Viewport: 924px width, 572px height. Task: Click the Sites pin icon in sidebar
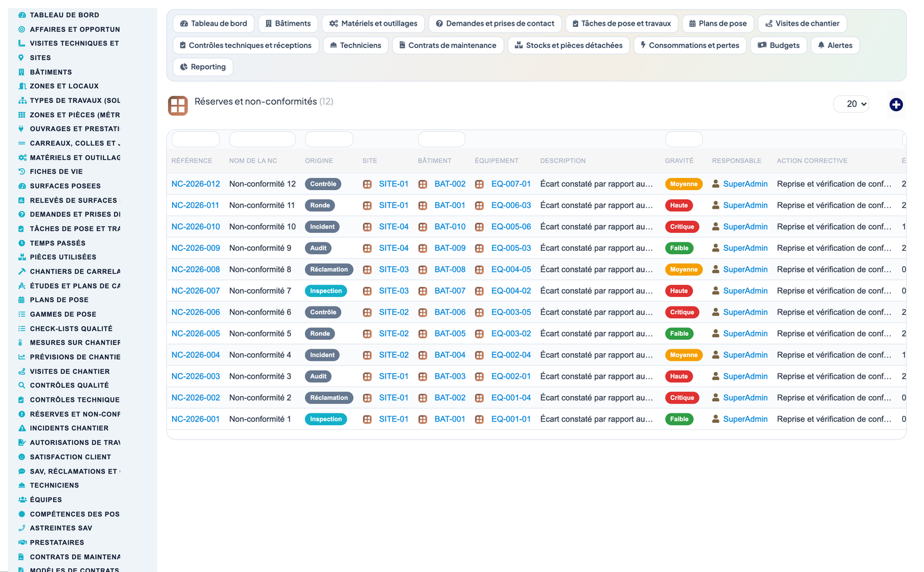(22, 58)
